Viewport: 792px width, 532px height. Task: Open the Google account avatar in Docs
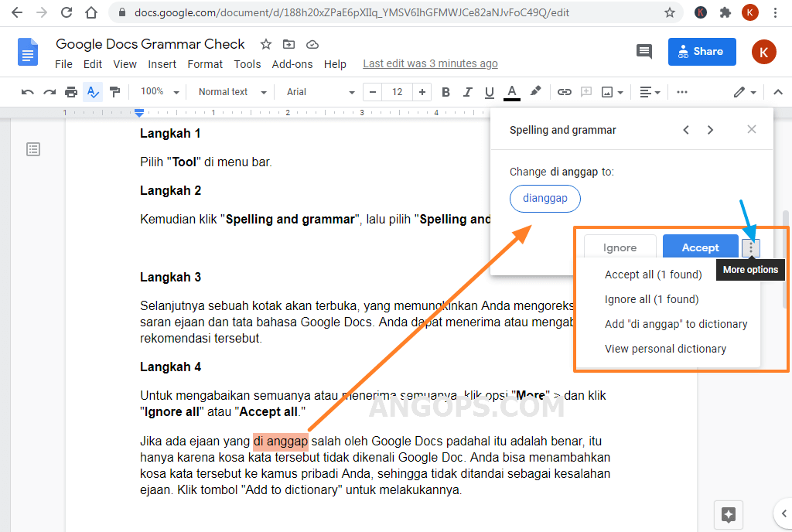coord(763,52)
